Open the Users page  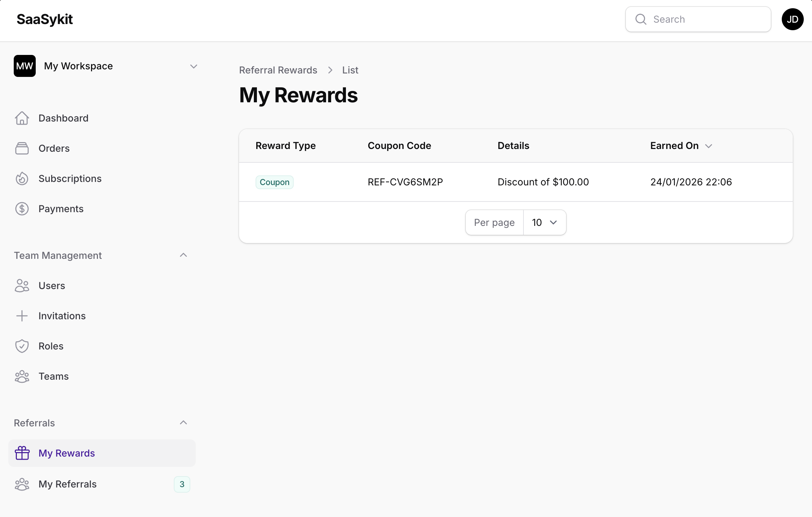52,285
